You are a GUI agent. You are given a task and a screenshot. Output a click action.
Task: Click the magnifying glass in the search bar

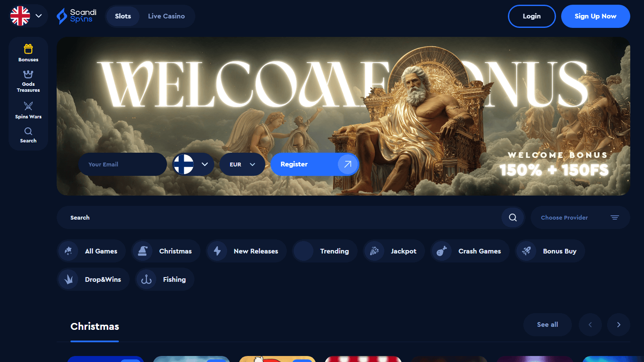pyautogui.click(x=513, y=217)
